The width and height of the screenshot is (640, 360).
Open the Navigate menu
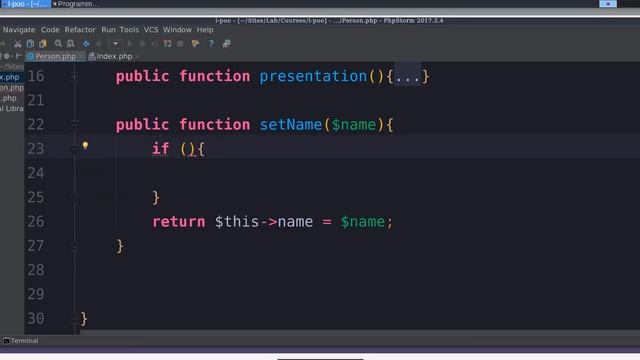click(x=19, y=30)
